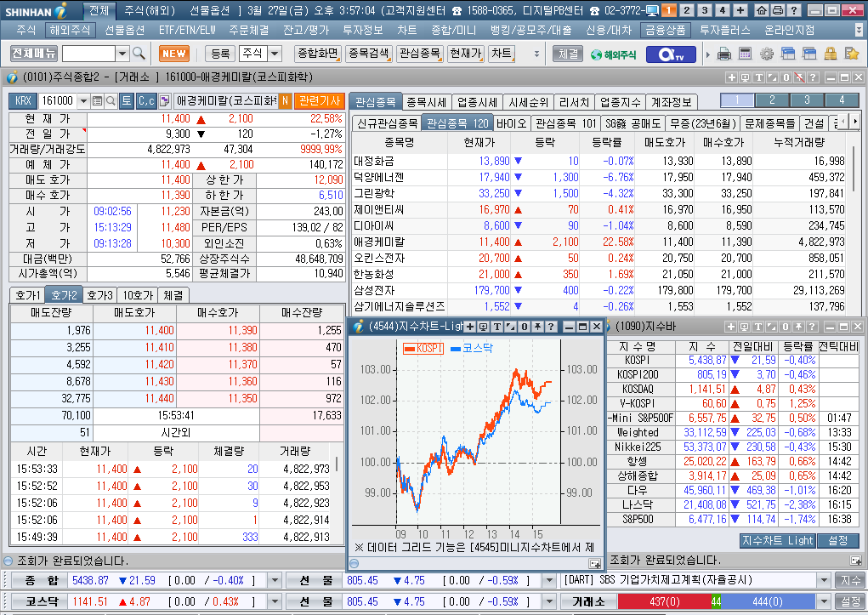Toggle the 체결 button in toolbar

[x=568, y=54]
